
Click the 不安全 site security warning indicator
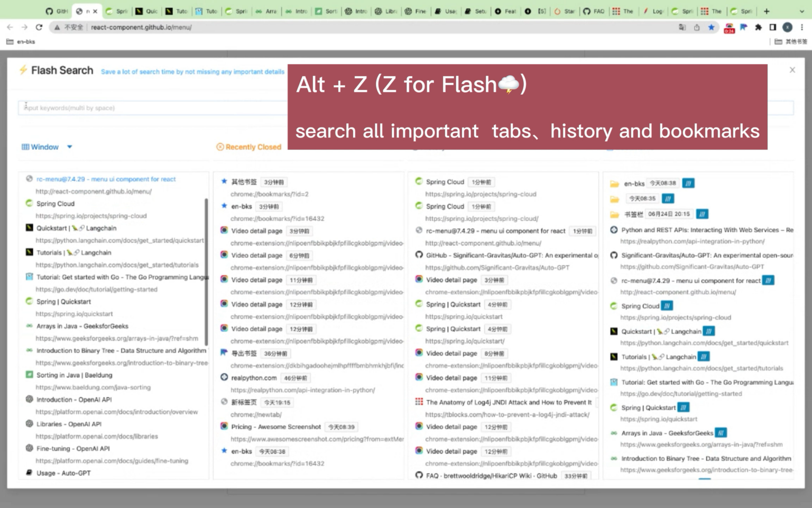[x=69, y=27]
